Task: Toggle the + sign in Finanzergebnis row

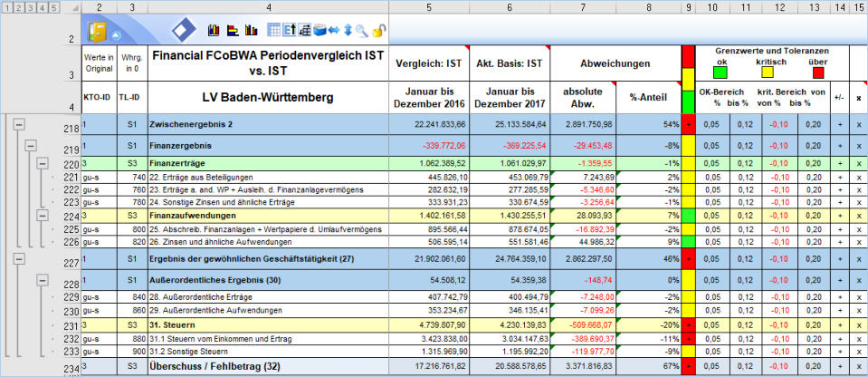Action: coord(838,144)
